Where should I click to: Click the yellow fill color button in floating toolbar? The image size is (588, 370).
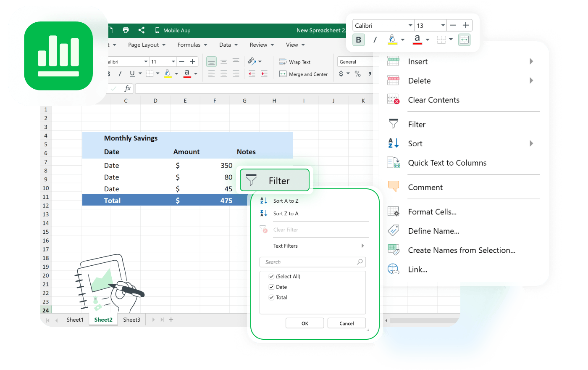point(392,40)
